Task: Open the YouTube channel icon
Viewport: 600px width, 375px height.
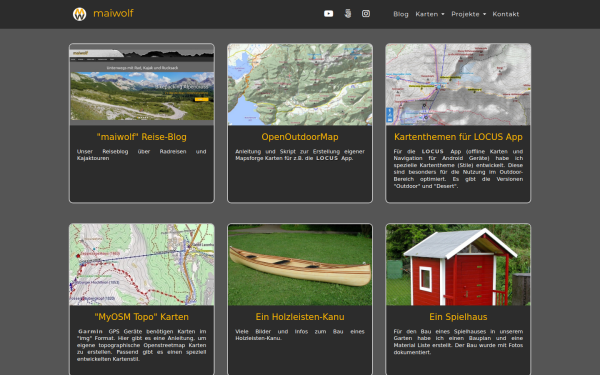Action: [328, 14]
